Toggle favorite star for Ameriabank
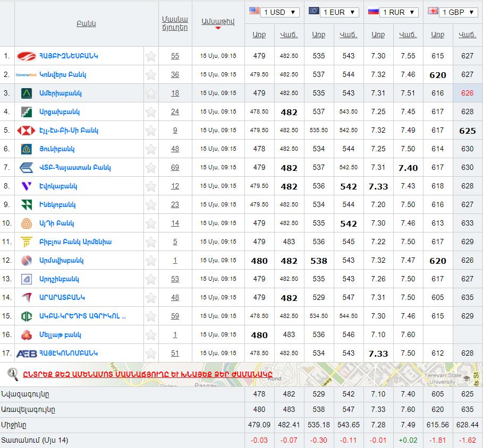483x448 pixels. pos(151,93)
